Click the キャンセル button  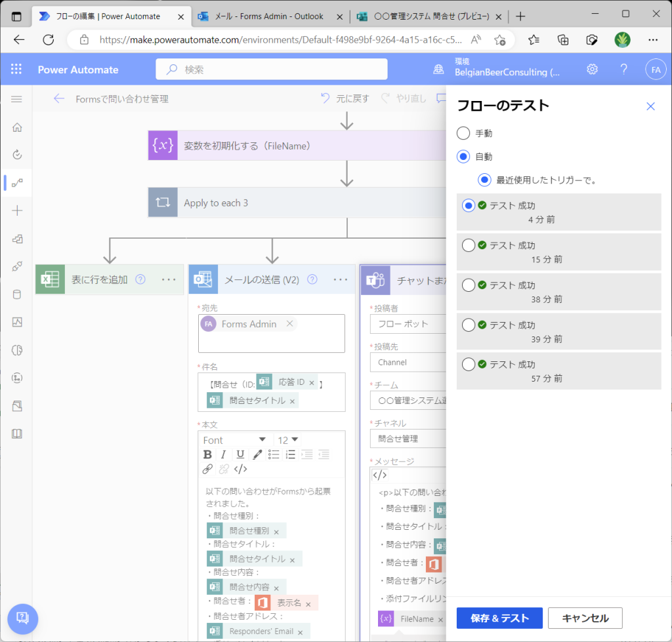(585, 618)
